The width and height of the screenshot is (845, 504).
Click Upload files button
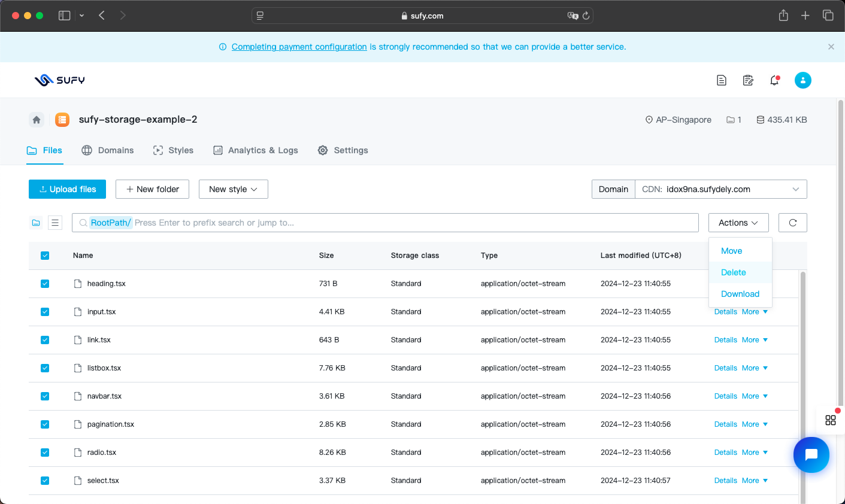click(67, 189)
